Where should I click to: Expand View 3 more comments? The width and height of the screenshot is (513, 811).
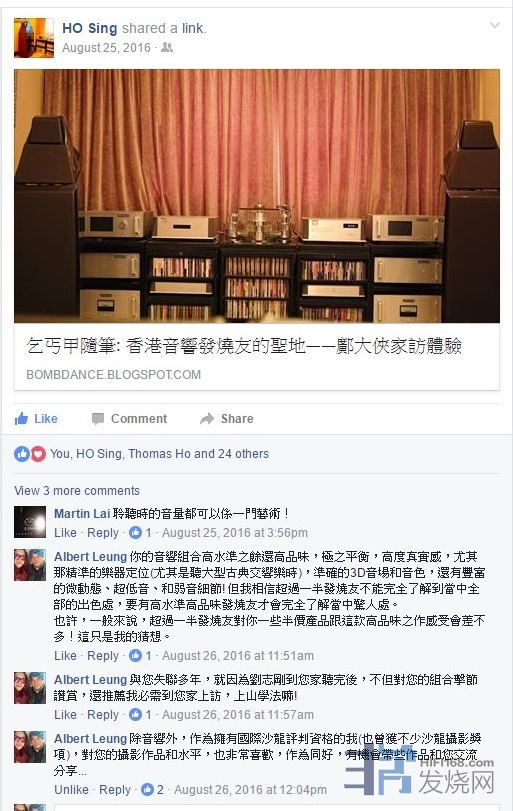pos(77,490)
